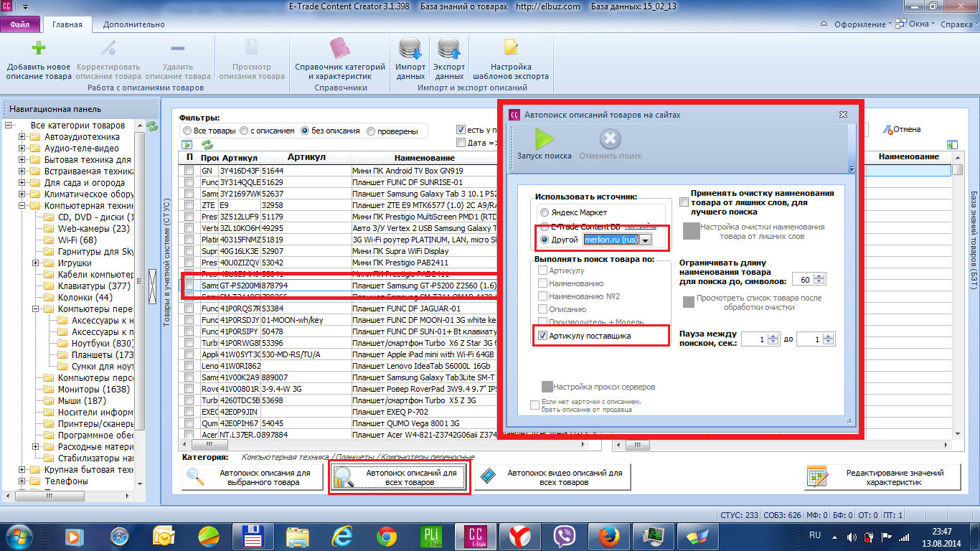Click the Отменить поиск cross icon

pos(610,138)
